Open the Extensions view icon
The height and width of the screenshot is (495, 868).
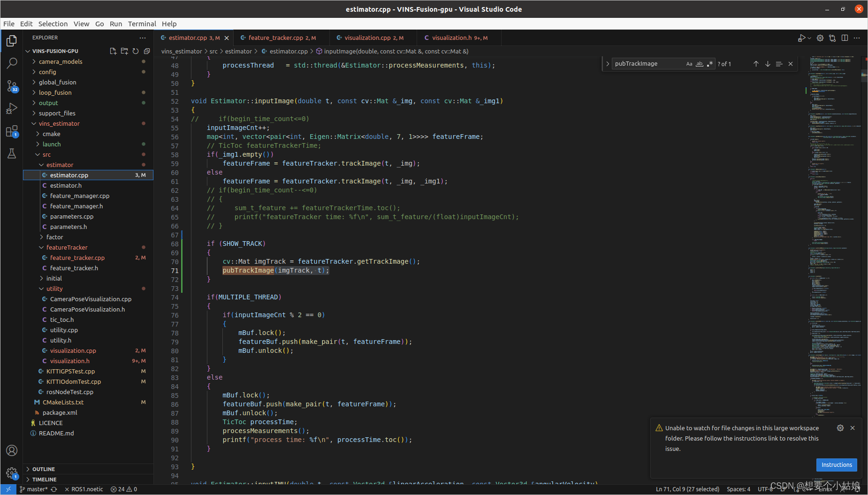tap(12, 131)
